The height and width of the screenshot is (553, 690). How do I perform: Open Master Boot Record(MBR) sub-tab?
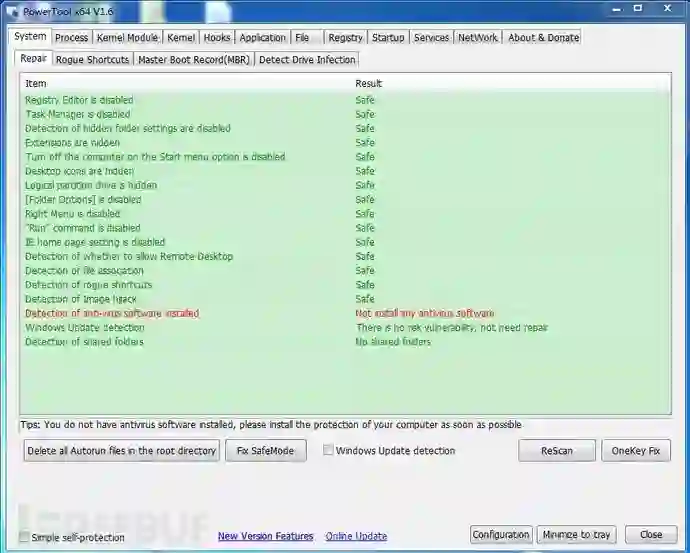coord(194,60)
